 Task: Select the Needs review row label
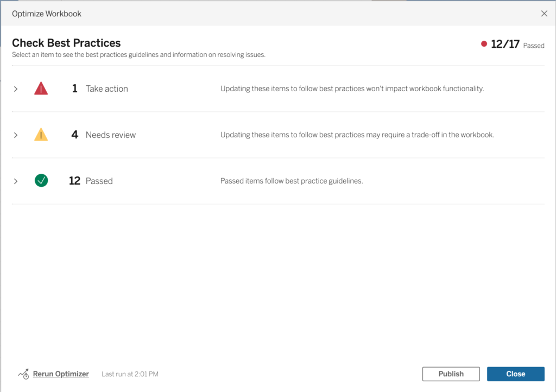[110, 135]
